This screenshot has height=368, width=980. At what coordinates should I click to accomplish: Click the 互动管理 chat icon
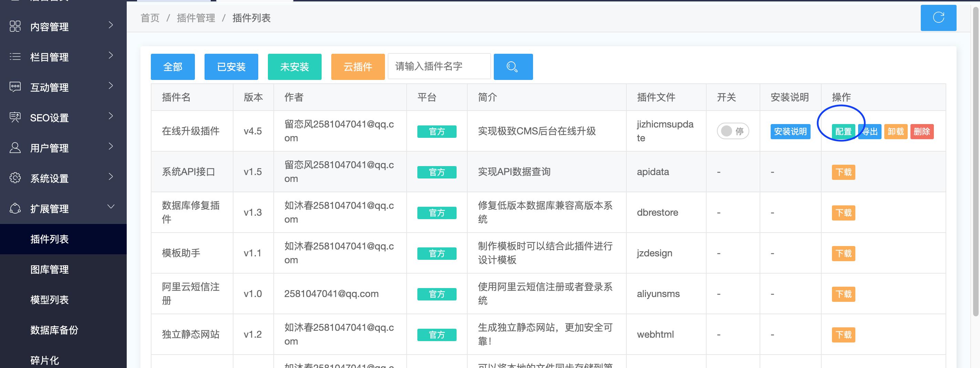pos(15,87)
